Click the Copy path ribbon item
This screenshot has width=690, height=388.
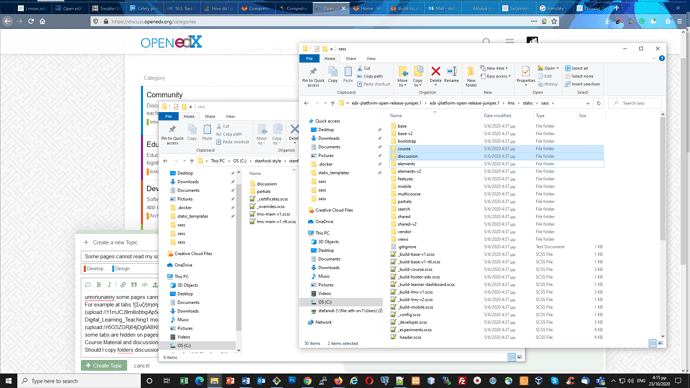pyautogui.click(x=370, y=76)
